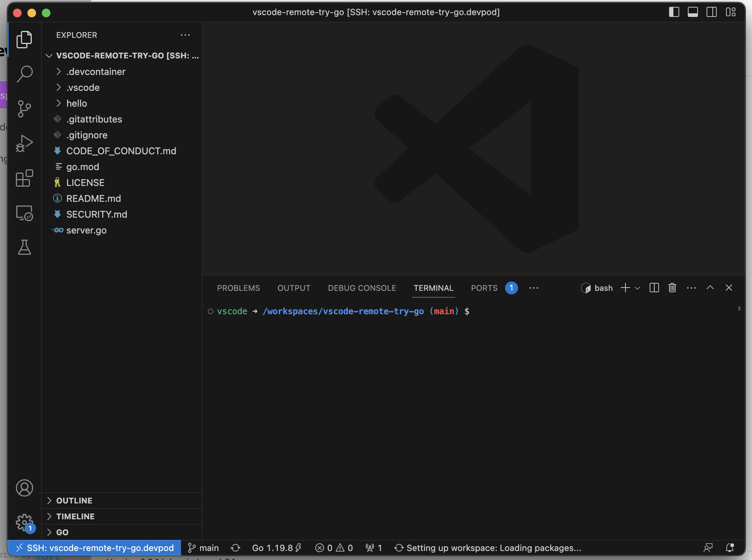This screenshot has width=752, height=560.
Task: Toggle primary side bar visibility
Action: coord(674,12)
